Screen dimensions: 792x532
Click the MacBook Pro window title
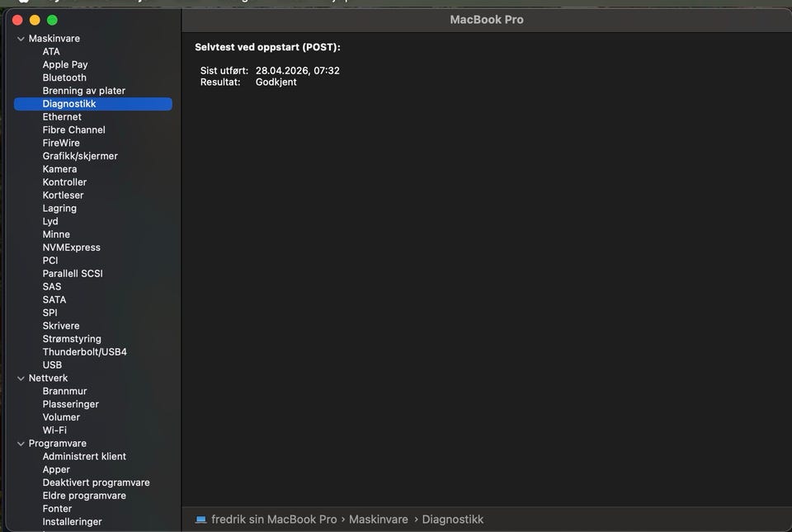(487, 20)
